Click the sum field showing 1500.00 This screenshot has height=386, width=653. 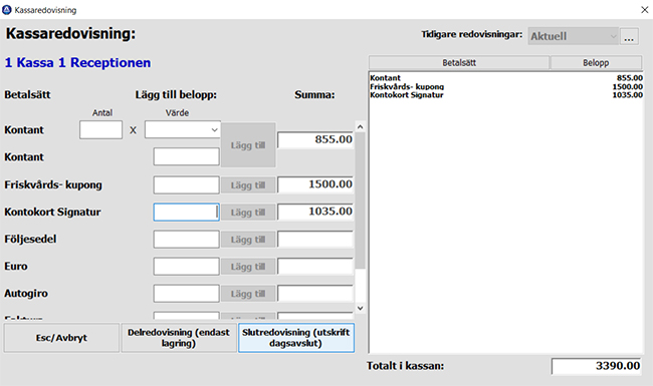click(x=316, y=184)
